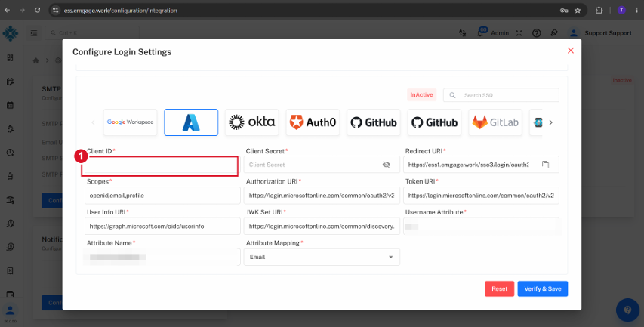Open the document-with-X icon in sidebar
Viewport: 644px width, 327px height.
pyautogui.click(x=11, y=270)
